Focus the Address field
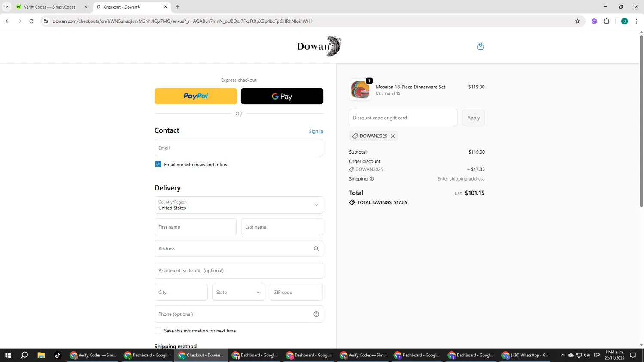This screenshot has height=362, width=644. pos(239,249)
